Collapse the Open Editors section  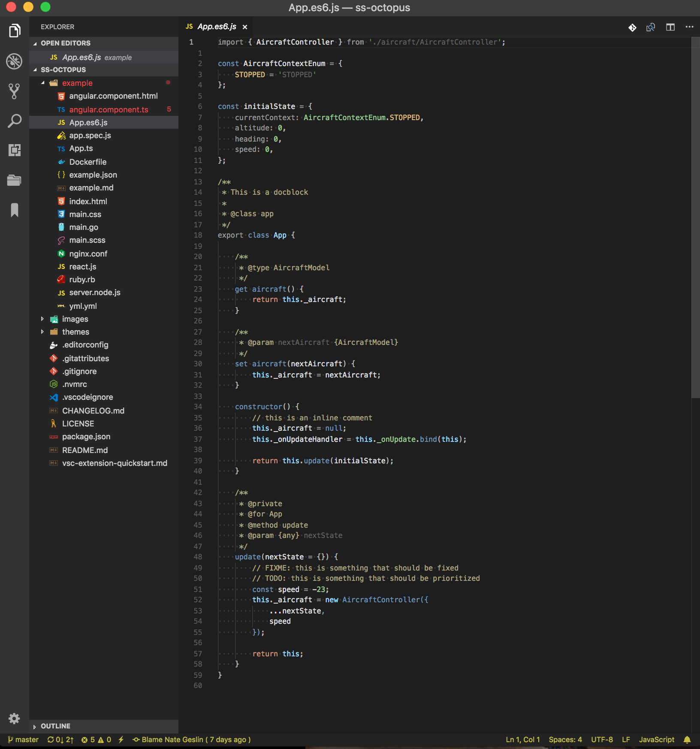[x=104, y=43]
